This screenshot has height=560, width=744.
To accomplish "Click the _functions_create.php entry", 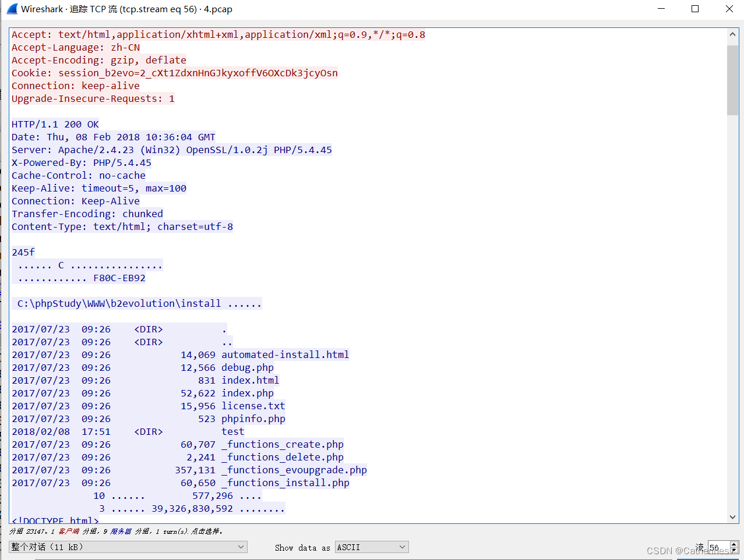I will 178,444.
